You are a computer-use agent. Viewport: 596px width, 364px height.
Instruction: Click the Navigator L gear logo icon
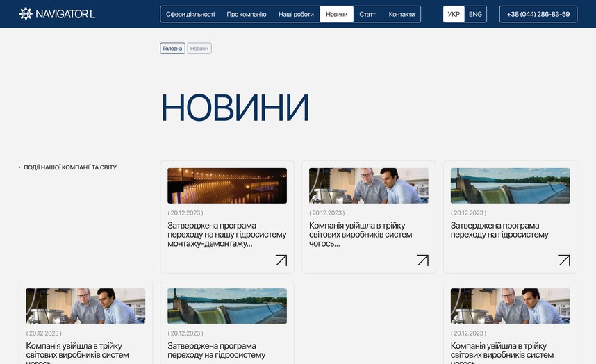click(x=26, y=14)
